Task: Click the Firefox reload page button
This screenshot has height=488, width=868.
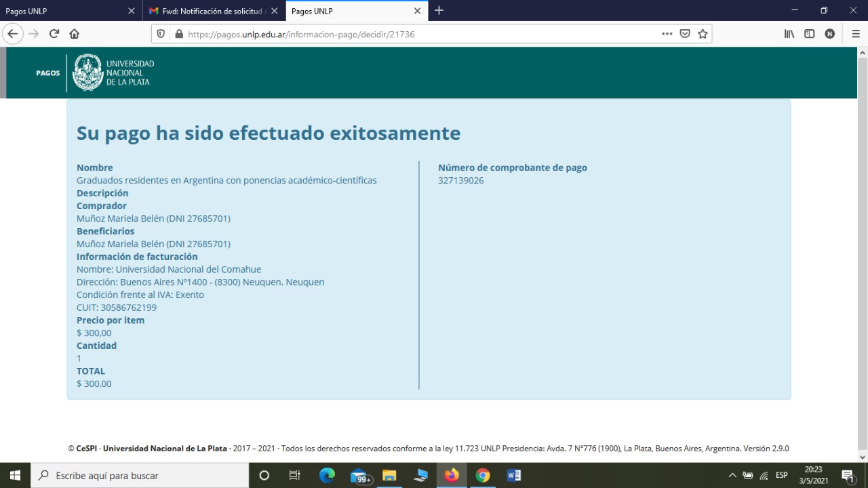Action: tap(54, 34)
